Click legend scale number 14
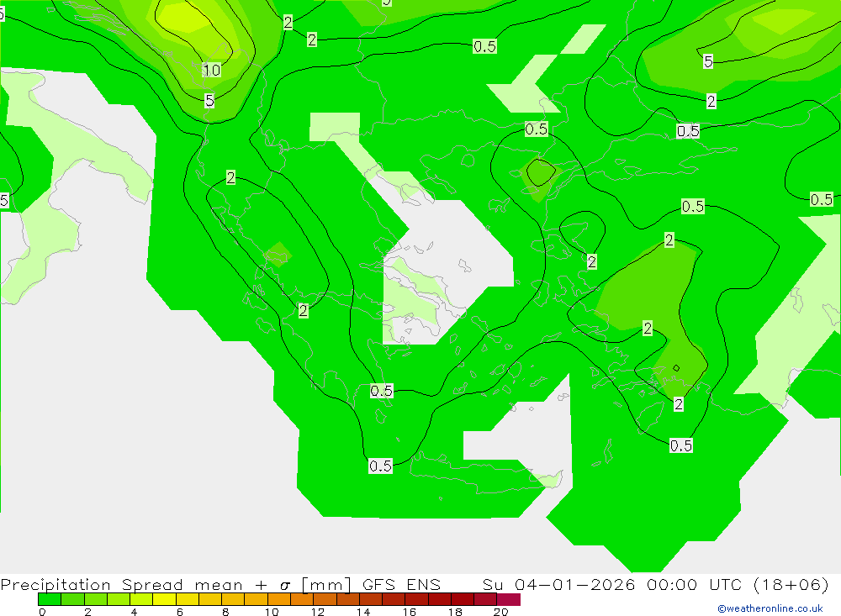The height and width of the screenshot is (616, 841). pyautogui.click(x=363, y=612)
